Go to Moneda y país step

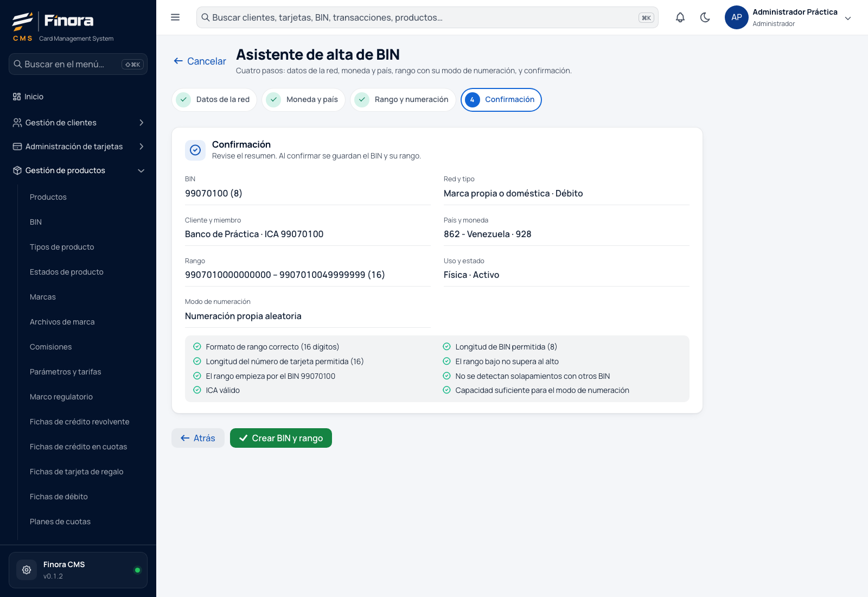click(x=304, y=100)
